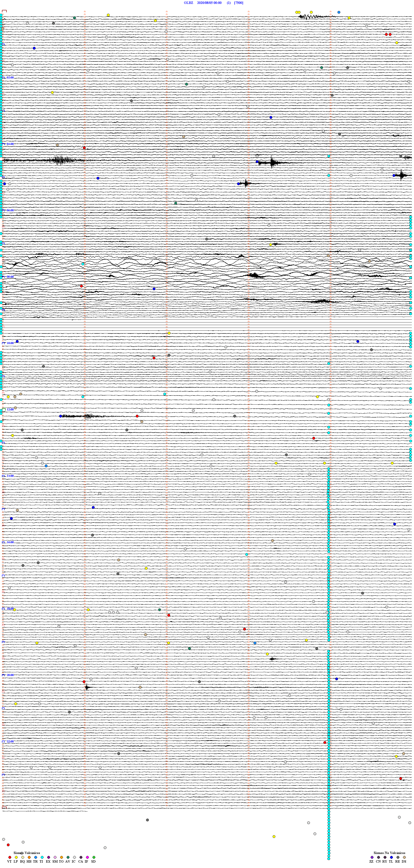Viewport: 414px width, 868px height.
Task: Select the 20:00 time label
Action: pyautogui.click(x=10, y=675)
